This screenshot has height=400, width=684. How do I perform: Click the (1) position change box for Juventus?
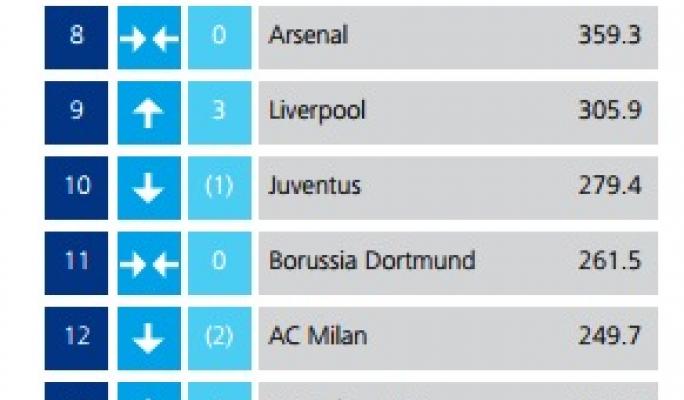[x=219, y=186]
